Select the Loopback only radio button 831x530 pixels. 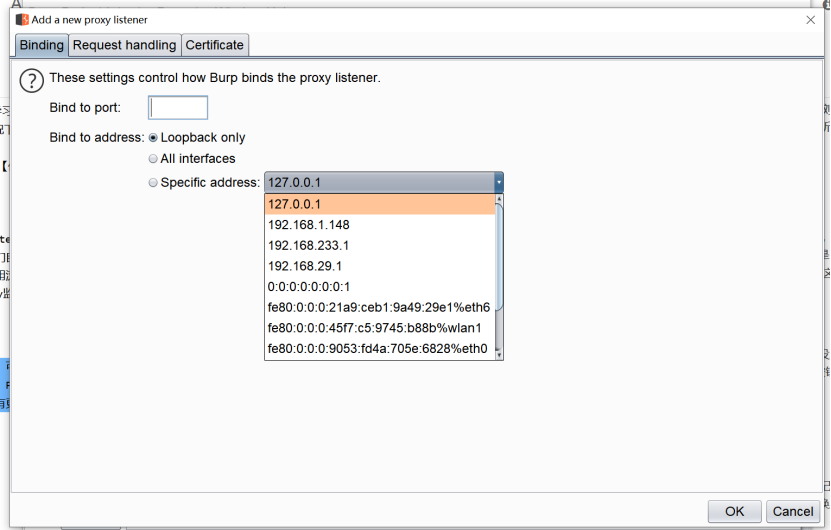point(153,138)
